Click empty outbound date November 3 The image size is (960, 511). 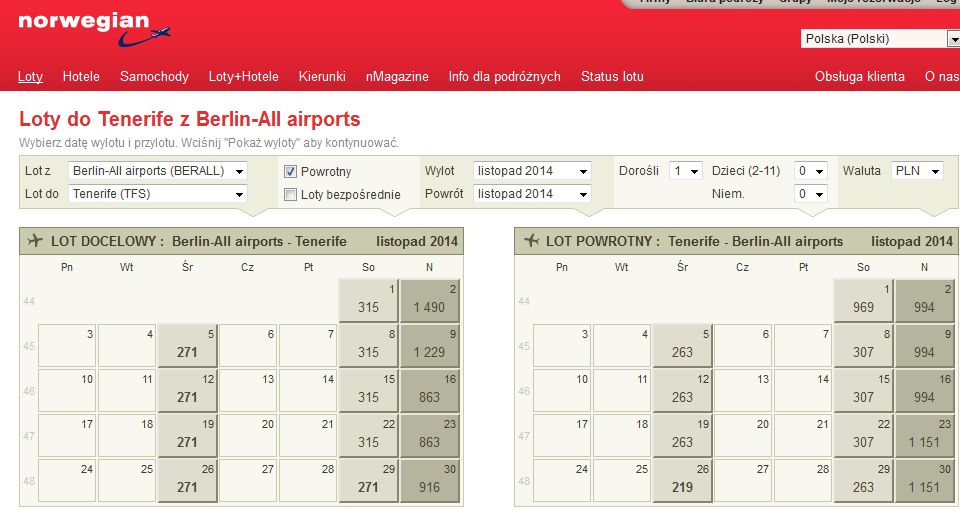click(x=67, y=346)
